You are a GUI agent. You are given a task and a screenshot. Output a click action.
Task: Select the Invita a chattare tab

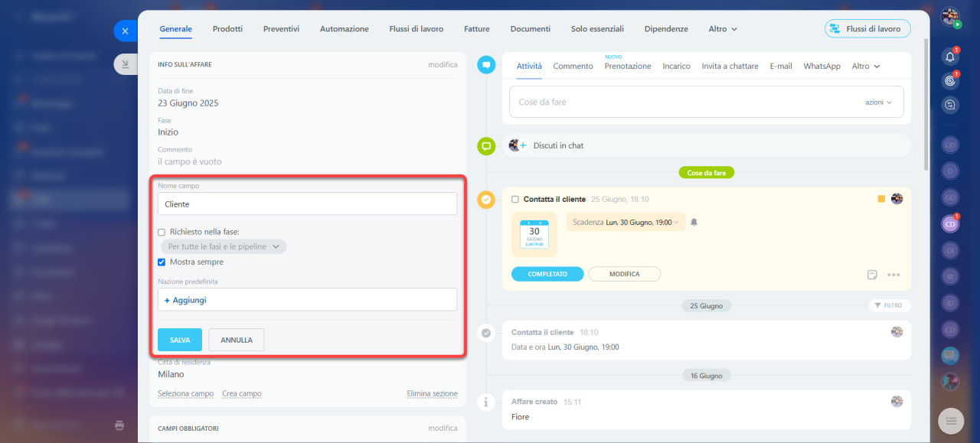730,67
